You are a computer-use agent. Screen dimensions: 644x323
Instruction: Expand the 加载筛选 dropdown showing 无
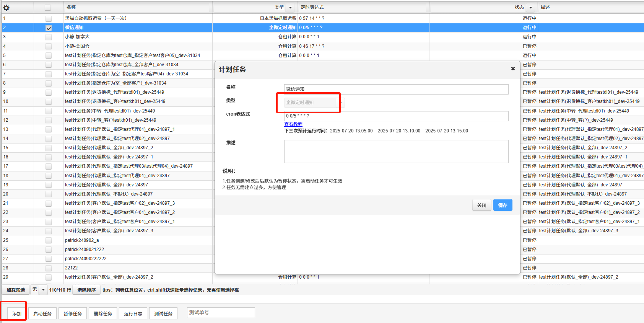(43, 290)
